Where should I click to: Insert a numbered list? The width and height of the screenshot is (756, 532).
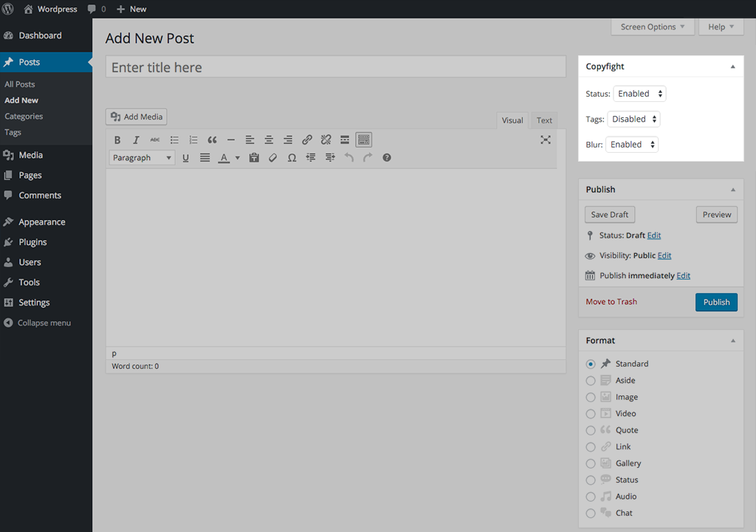[x=193, y=139]
